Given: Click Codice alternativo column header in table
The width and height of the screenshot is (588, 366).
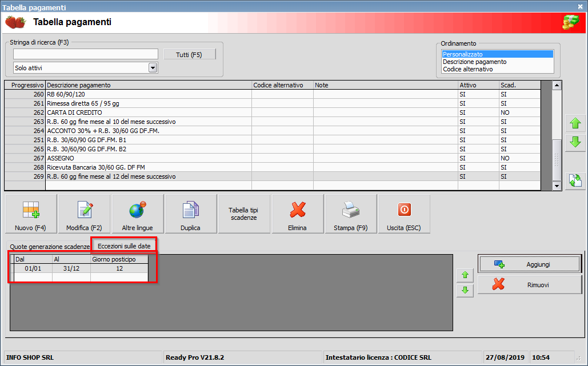Looking at the screenshot, I should (x=282, y=85).
